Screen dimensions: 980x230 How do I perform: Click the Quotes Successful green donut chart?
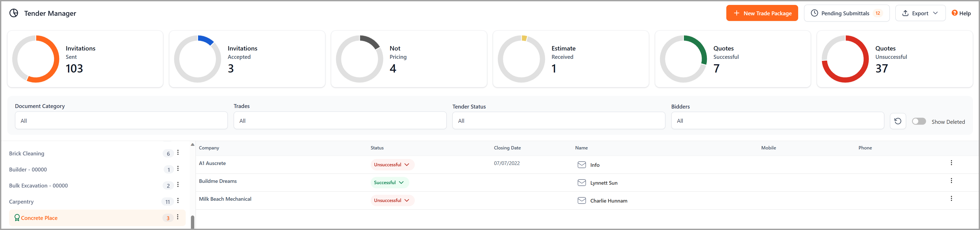[683, 59]
